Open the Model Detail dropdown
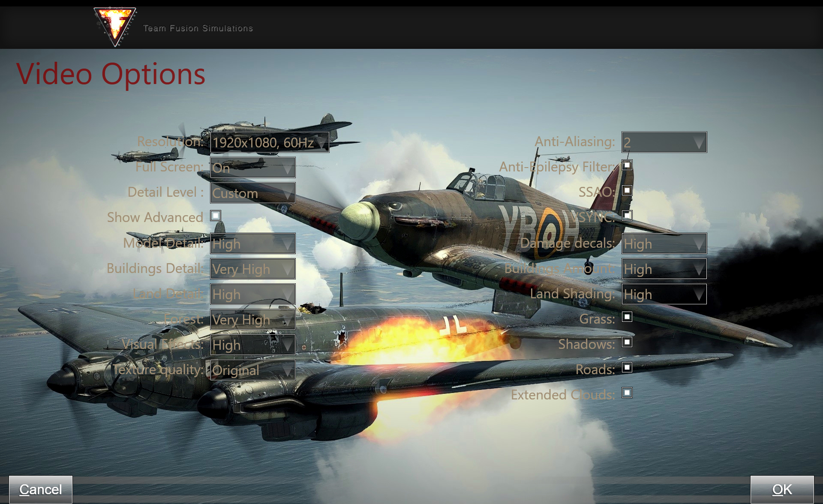Viewport: 823px width, 504px height. (x=253, y=243)
